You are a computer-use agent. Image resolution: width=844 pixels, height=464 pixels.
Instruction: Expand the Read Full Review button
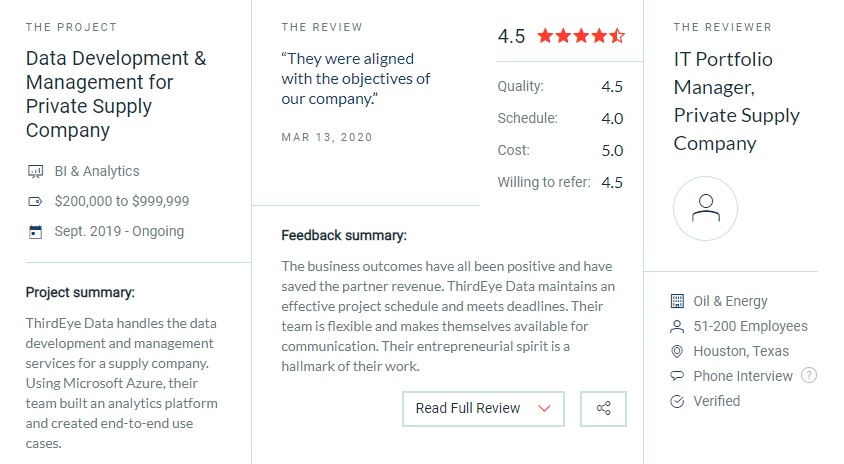(x=483, y=409)
